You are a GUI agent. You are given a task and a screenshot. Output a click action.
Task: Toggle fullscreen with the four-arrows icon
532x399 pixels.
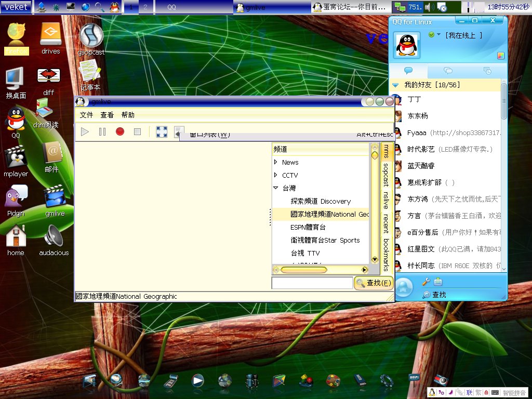click(162, 131)
